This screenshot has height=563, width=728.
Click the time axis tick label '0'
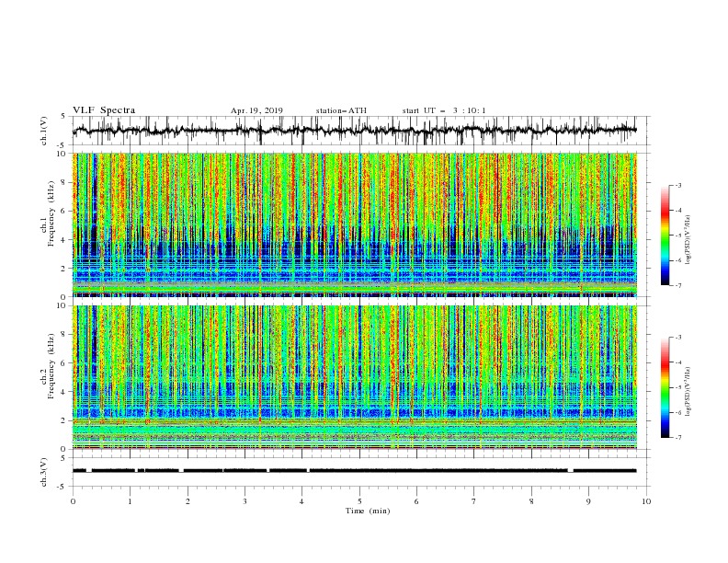click(x=73, y=501)
